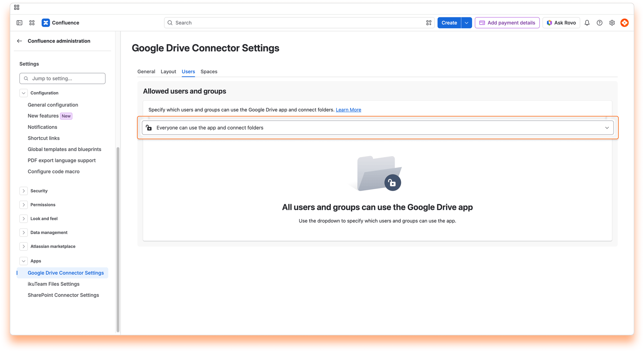644x352 pixels.
Task: Expand the Permissions section
Action: 24,205
